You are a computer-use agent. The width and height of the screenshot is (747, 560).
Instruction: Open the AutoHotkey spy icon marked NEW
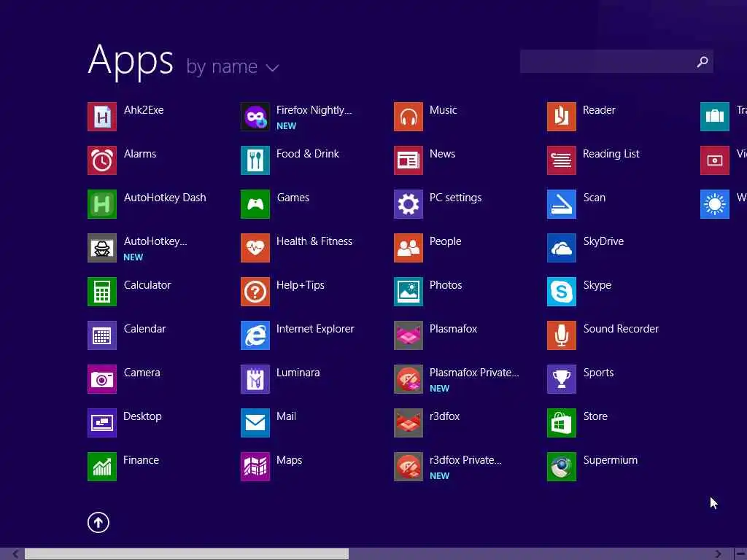coord(102,248)
